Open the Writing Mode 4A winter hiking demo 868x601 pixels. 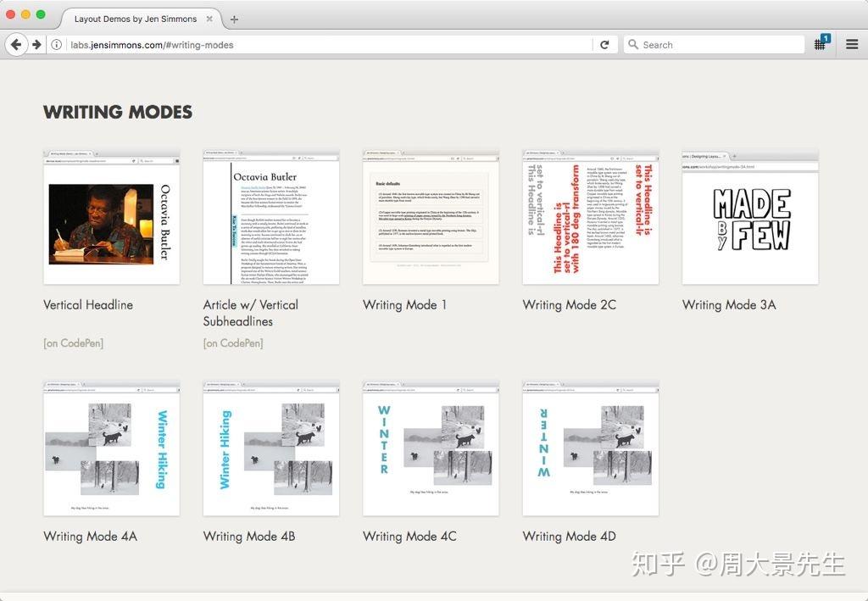(x=111, y=448)
